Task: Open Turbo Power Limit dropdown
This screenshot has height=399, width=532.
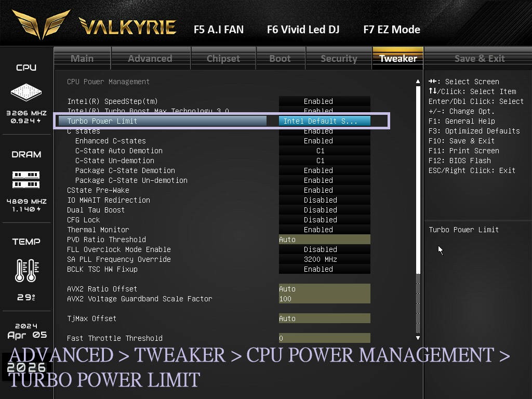Action: pyautogui.click(x=324, y=121)
